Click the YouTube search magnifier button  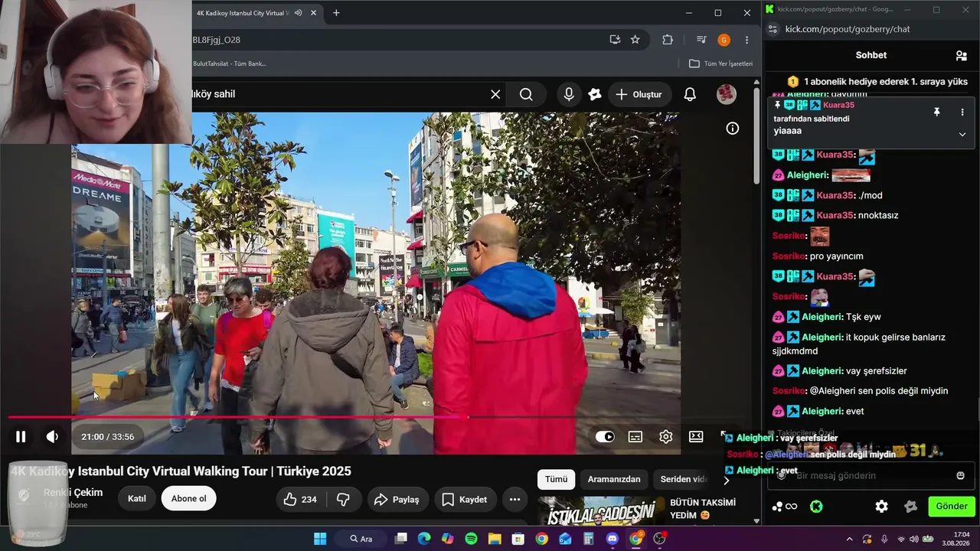coord(526,94)
